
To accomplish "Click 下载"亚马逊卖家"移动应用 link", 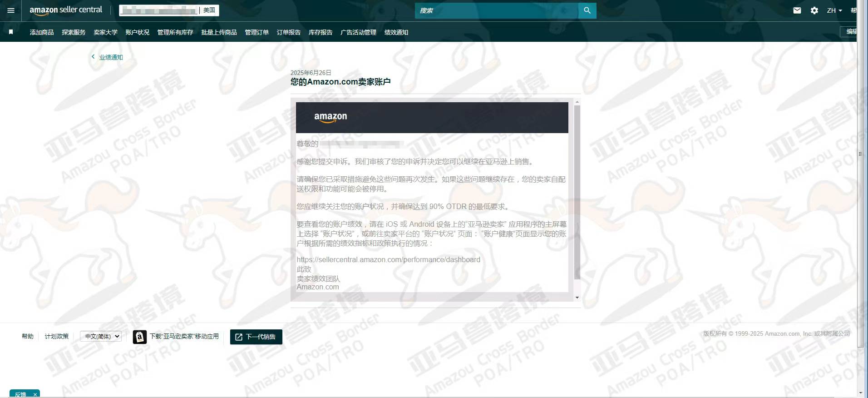I will tap(184, 336).
